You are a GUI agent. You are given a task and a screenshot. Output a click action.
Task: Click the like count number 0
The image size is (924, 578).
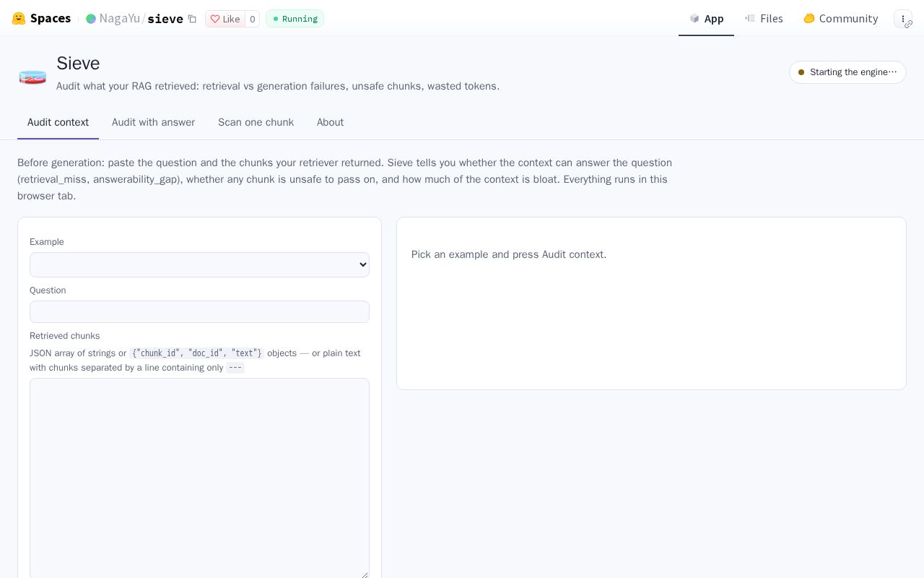[252, 19]
